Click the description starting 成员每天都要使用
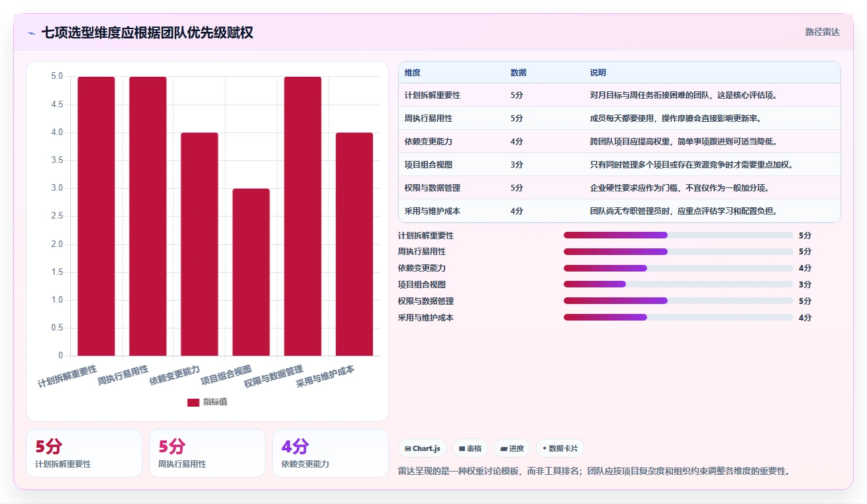The width and height of the screenshot is (867, 504). [676, 119]
